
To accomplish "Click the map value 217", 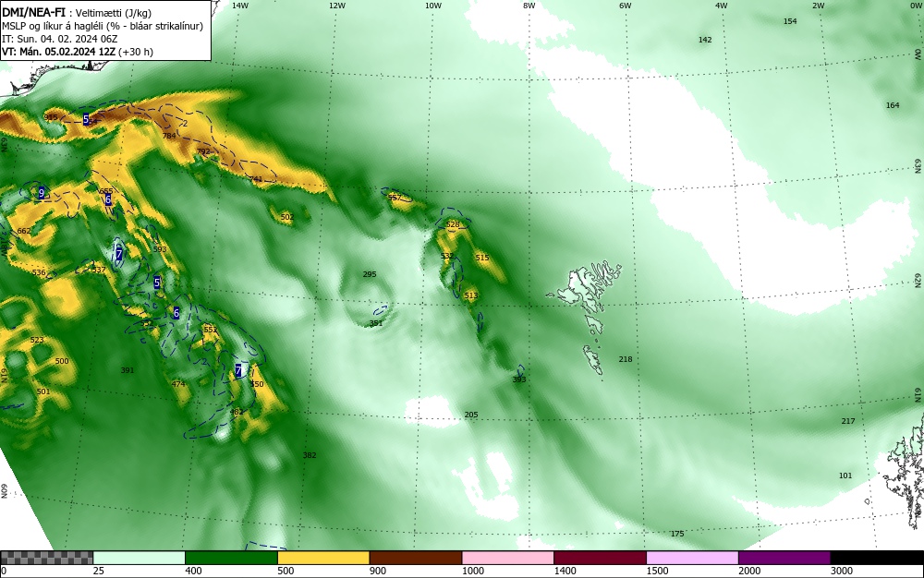I will [x=848, y=421].
